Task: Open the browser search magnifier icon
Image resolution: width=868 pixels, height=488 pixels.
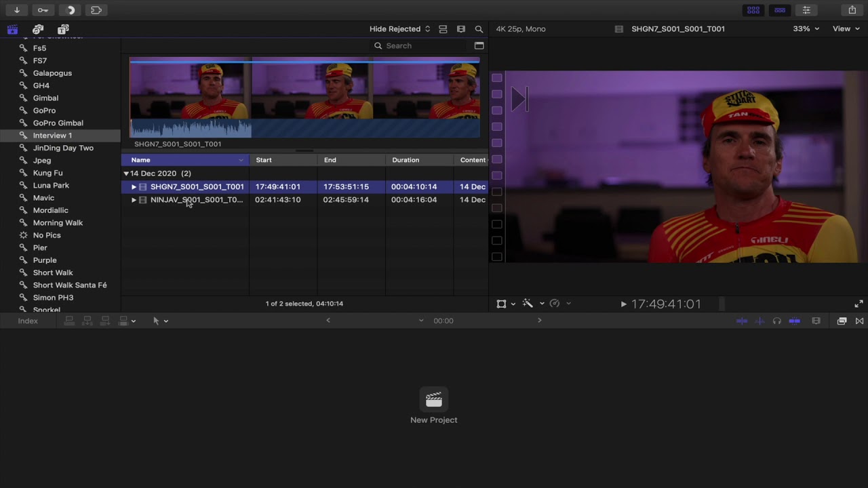Action: pos(479,29)
